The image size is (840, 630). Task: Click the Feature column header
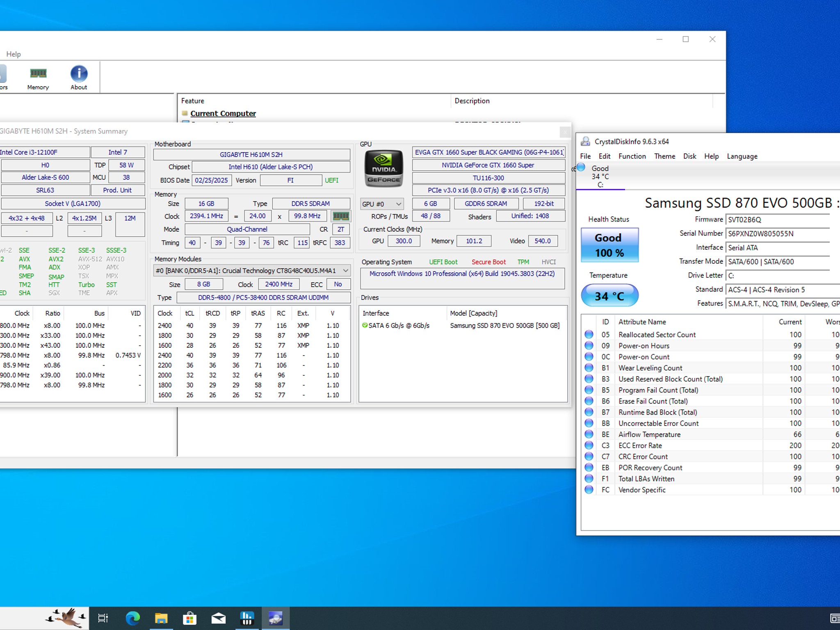314,101
